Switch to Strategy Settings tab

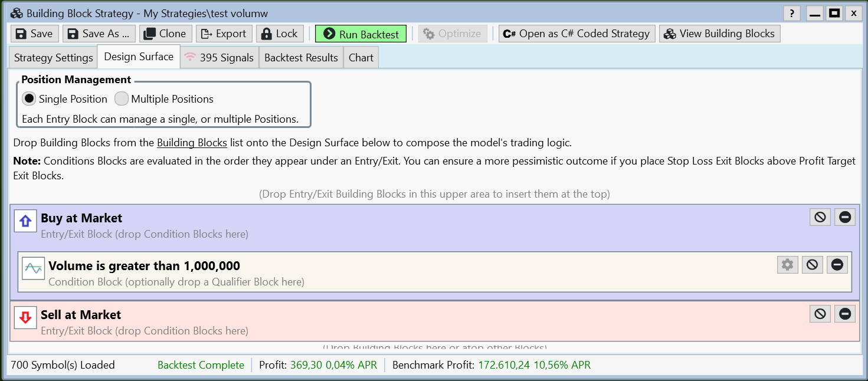click(x=54, y=58)
